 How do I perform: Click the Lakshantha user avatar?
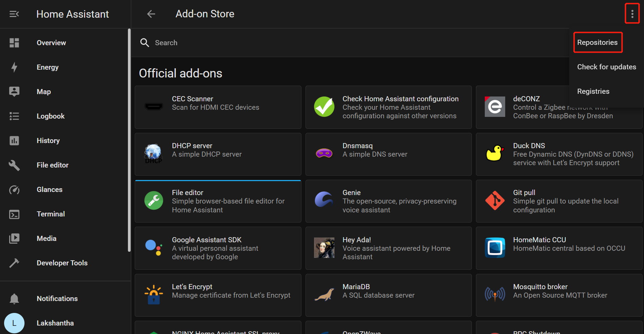[14, 323]
